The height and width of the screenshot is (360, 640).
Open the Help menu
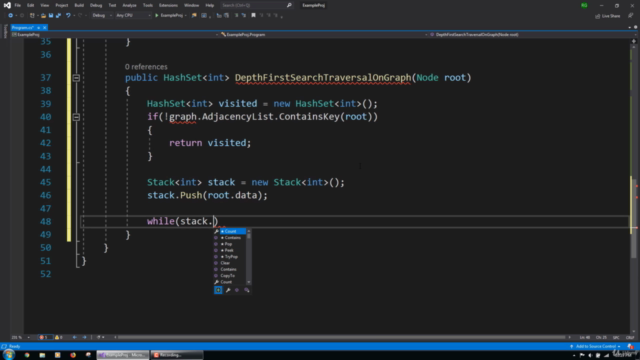coord(210,5)
